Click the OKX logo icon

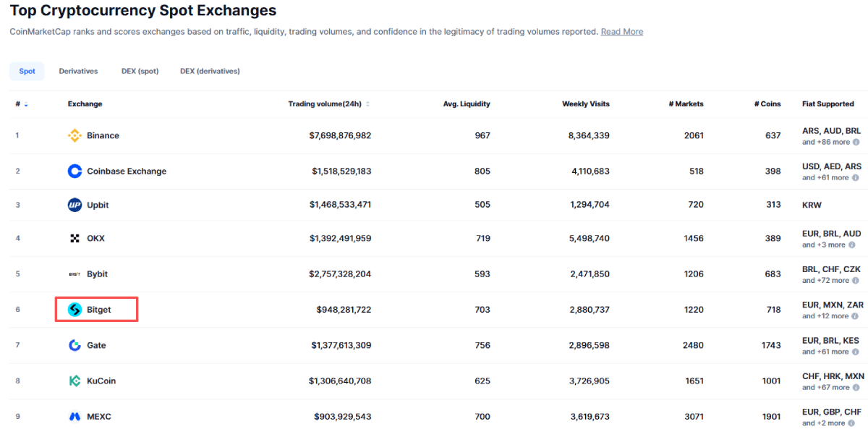[x=75, y=238]
